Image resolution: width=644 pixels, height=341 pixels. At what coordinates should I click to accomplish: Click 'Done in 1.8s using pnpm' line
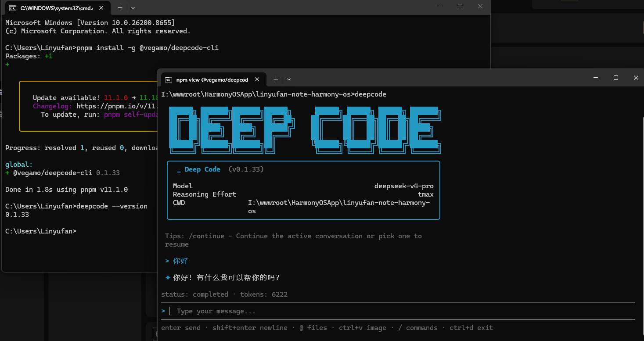pyautogui.click(x=66, y=190)
